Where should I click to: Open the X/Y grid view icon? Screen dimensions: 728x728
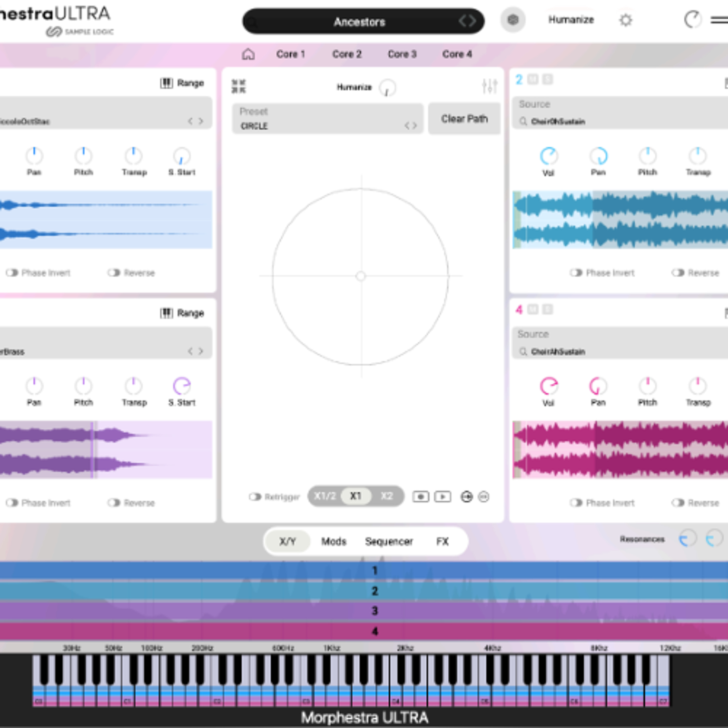pyautogui.click(x=239, y=86)
